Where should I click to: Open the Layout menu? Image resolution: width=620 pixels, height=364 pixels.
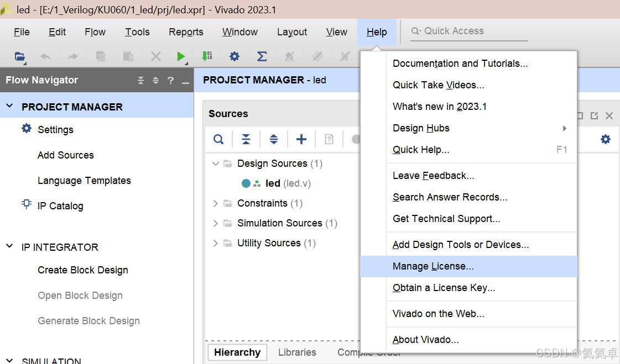292,32
